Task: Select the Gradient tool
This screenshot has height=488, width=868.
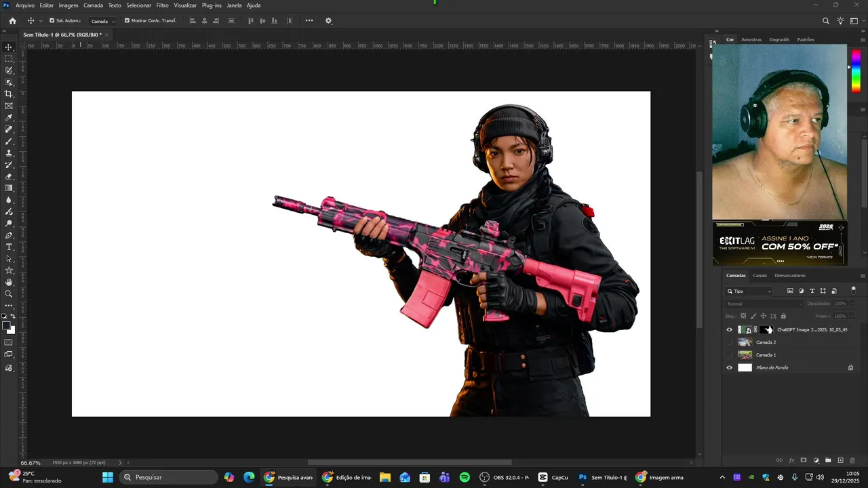Action: 9,188
